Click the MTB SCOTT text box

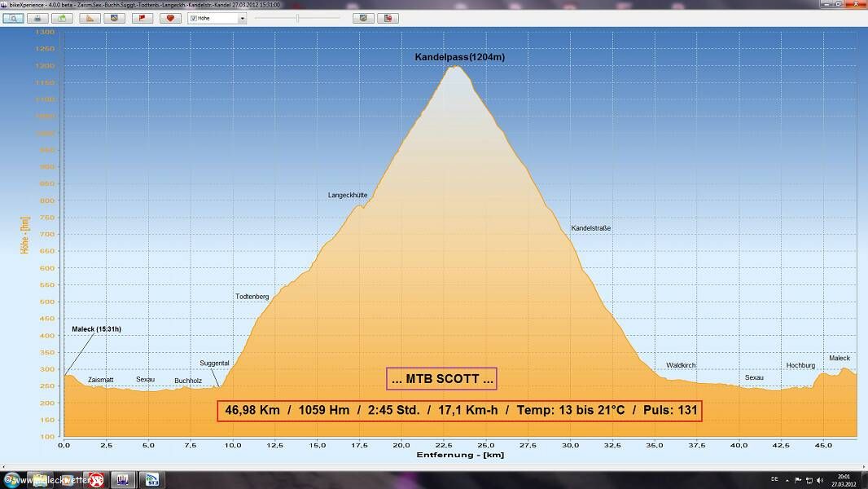[441, 379]
